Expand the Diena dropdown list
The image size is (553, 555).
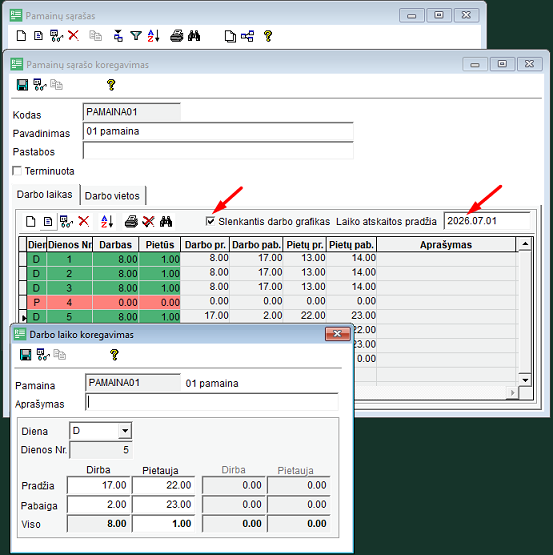point(125,431)
